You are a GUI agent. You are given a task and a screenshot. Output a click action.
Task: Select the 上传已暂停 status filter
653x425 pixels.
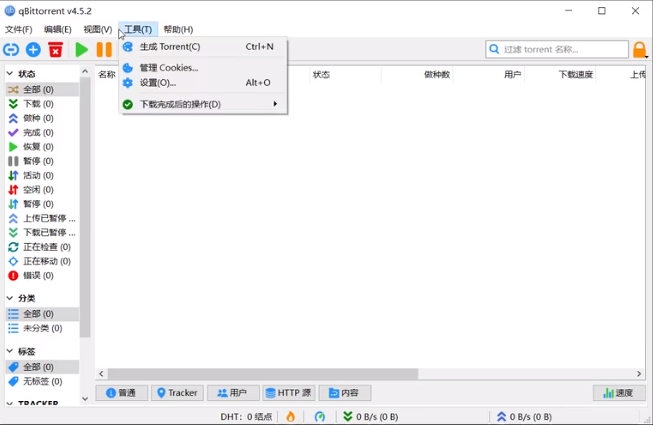42,218
